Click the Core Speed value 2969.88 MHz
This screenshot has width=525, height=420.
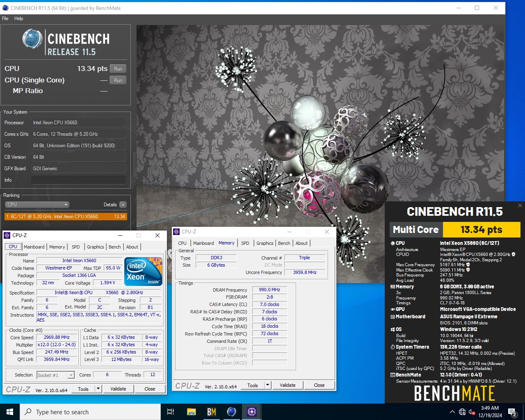click(57, 337)
